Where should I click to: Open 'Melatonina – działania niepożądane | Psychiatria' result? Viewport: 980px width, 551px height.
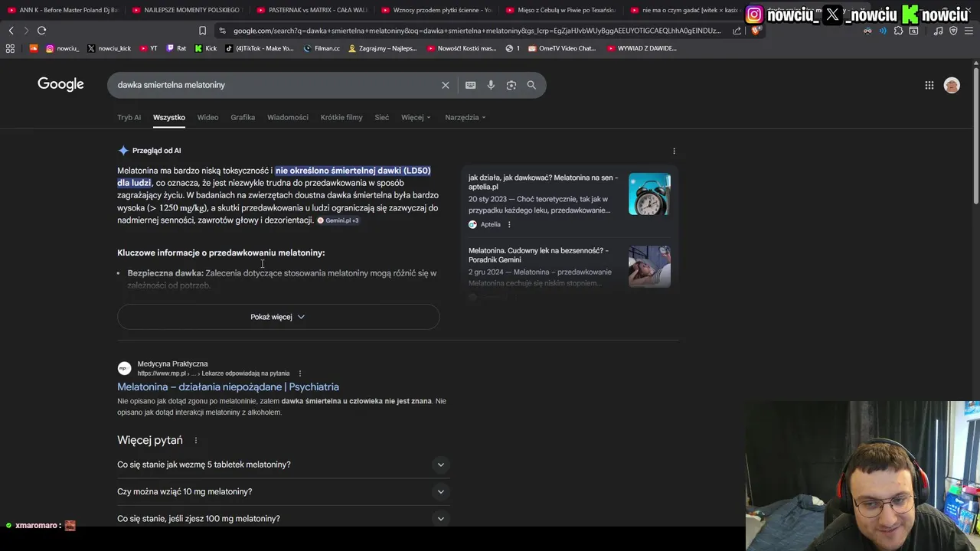click(x=228, y=386)
